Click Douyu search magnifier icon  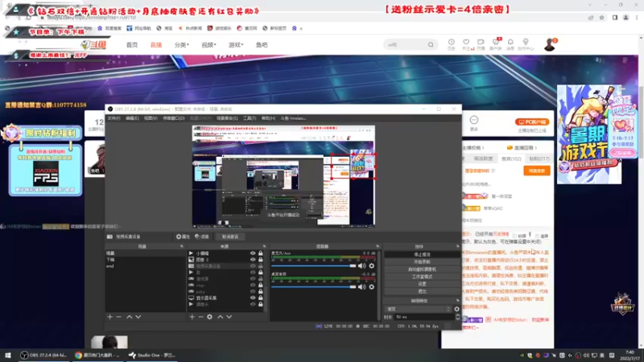(431, 45)
